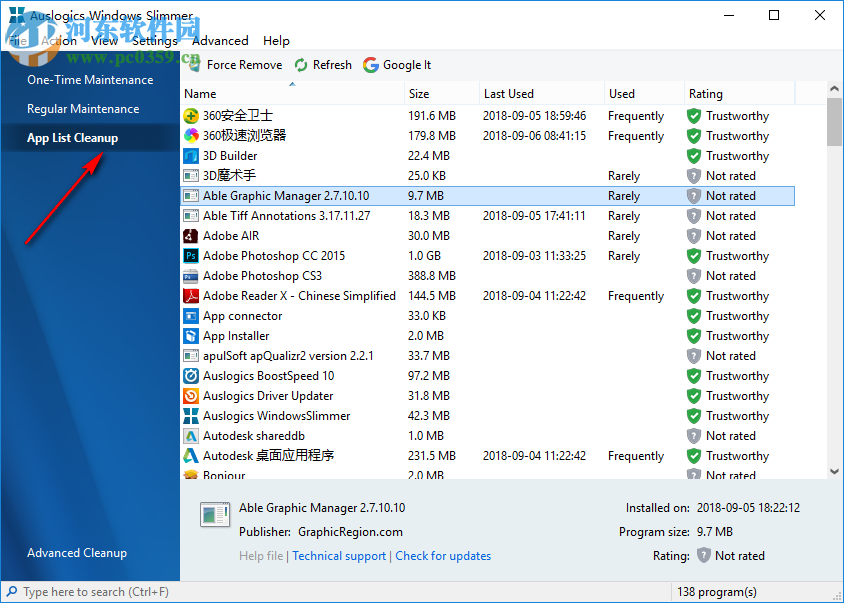Viewport: 844px width, 603px height.
Task: Click the Adobe Reader X icon
Action: [x=191, y=295]
